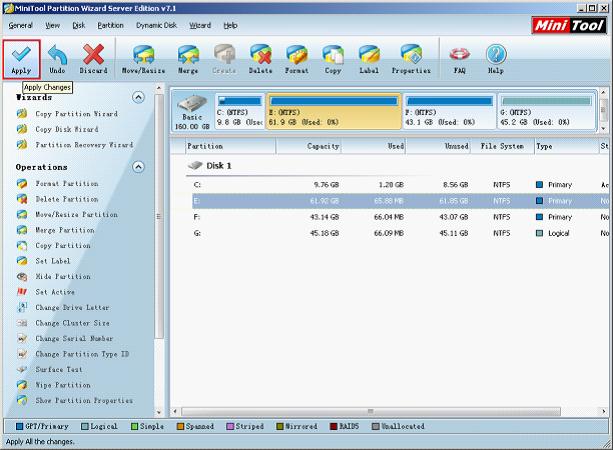Click the Hide Partition sidebar icon
Screen dimensions: 613x450
[x=22, y=276]
